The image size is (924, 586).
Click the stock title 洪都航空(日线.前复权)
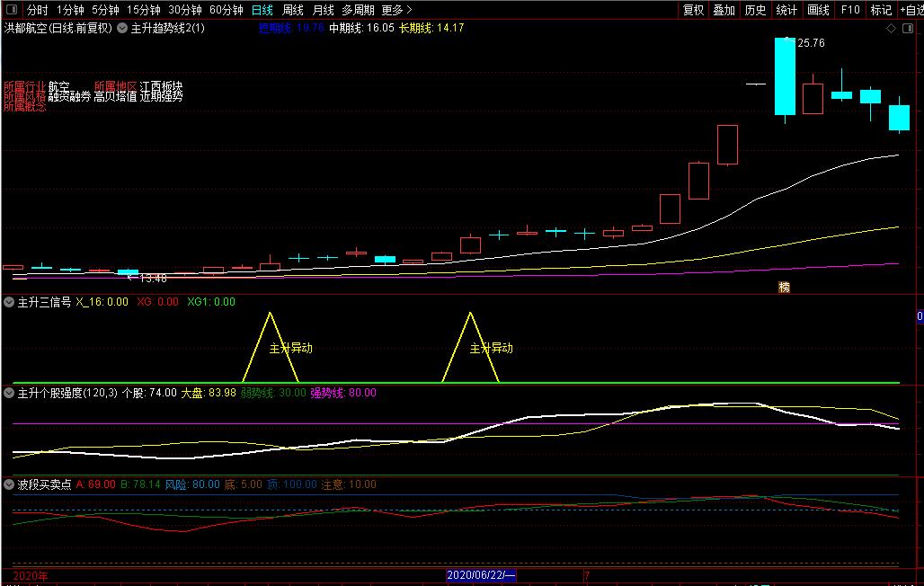58,28
